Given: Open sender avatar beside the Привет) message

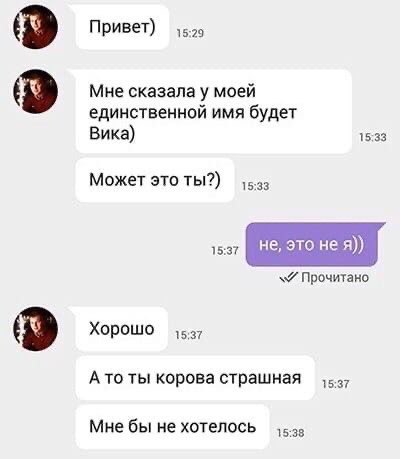Looking at the screenshot, I should click(x=36, y=27).
